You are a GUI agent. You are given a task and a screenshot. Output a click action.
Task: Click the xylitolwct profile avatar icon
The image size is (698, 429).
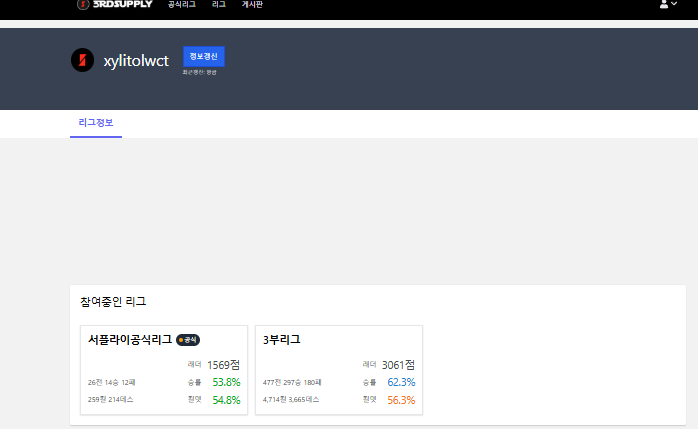[82, 61]
